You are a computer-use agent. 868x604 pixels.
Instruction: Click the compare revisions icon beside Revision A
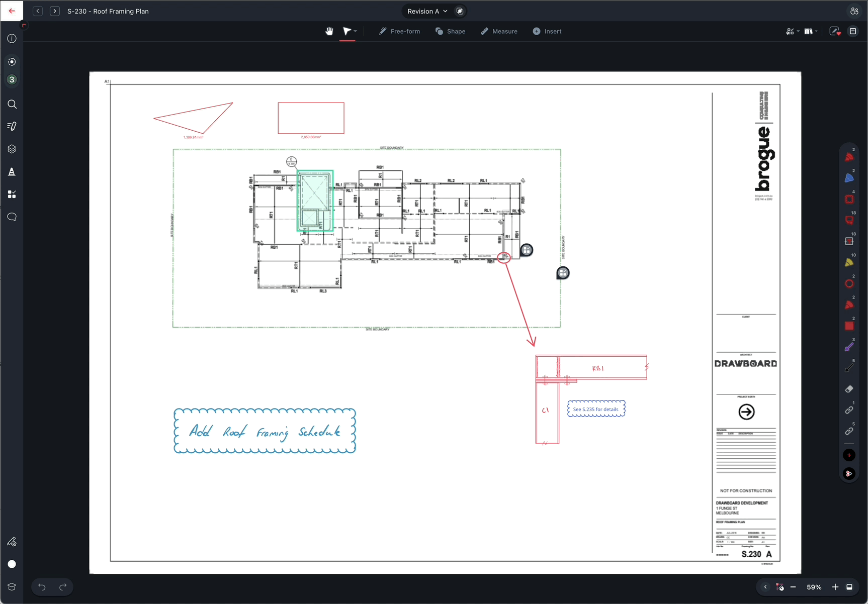pyautogui.click(x=460, y=11)
